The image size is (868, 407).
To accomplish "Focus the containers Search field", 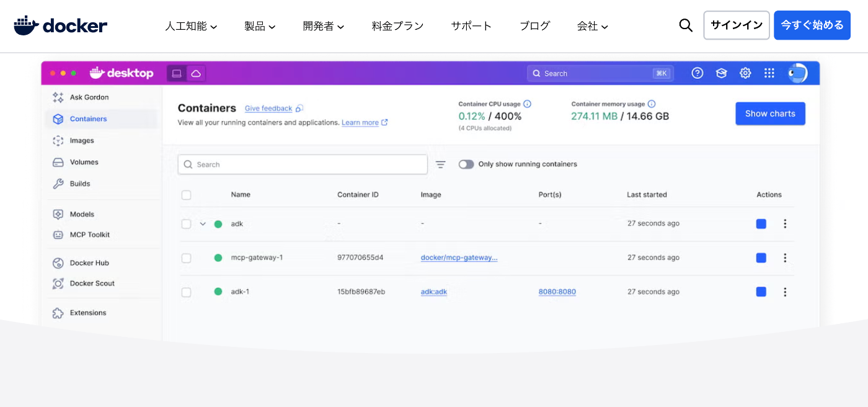I will point(303,164).
